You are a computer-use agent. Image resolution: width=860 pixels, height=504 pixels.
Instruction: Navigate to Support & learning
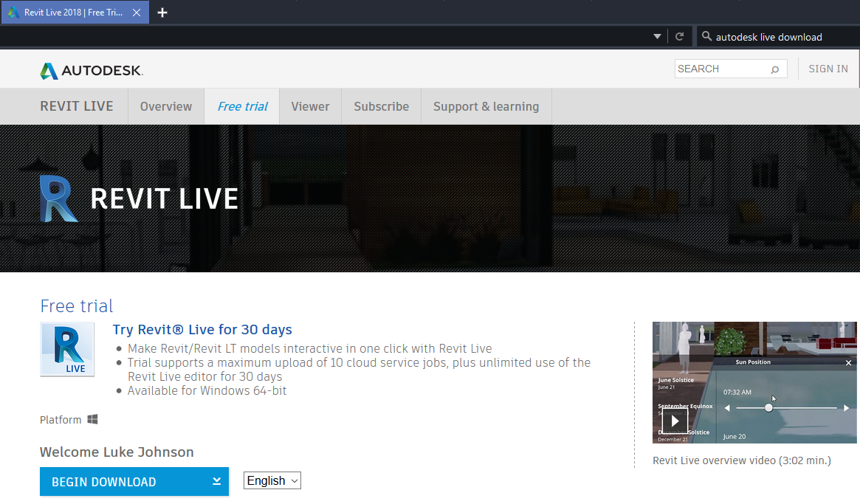[x=486, y=106]
